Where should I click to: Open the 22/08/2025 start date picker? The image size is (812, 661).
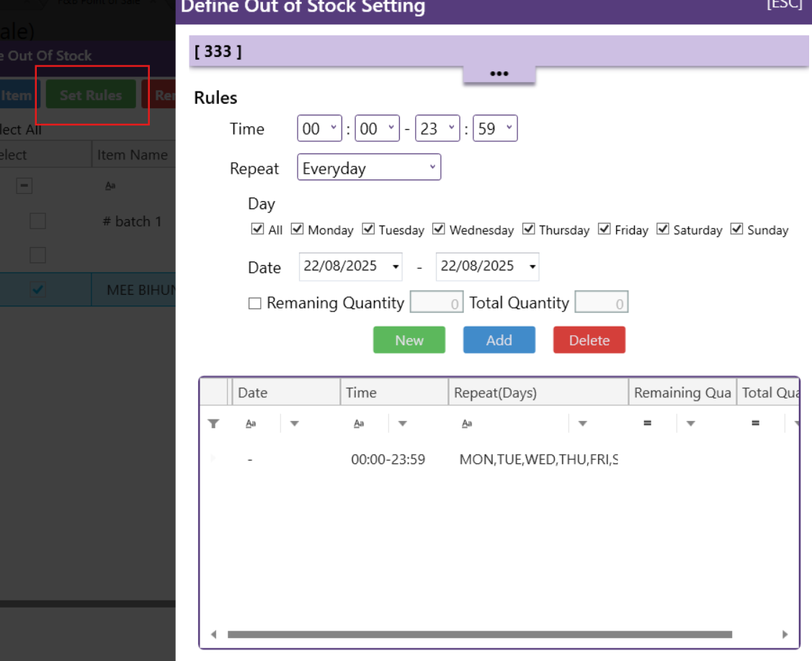pos(395,267)
